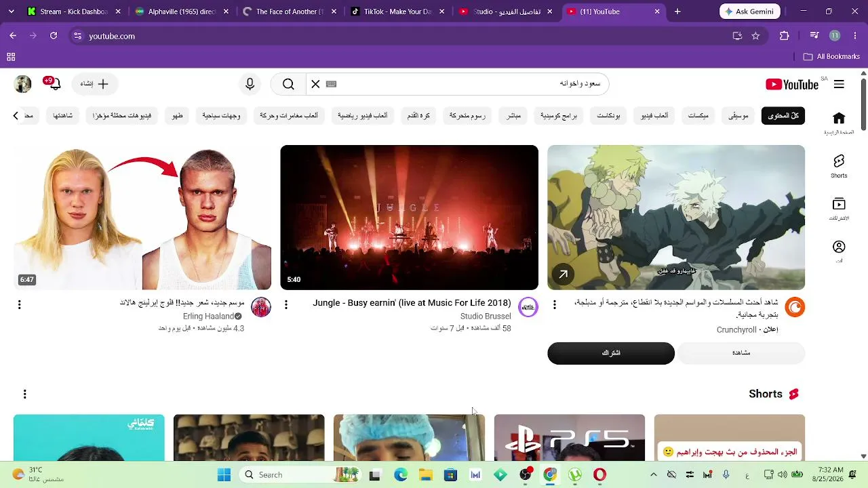This screenshot has width=868, height=488.
Task: Play the Jungle concert video thumbnail
Action: coord(409,218)
